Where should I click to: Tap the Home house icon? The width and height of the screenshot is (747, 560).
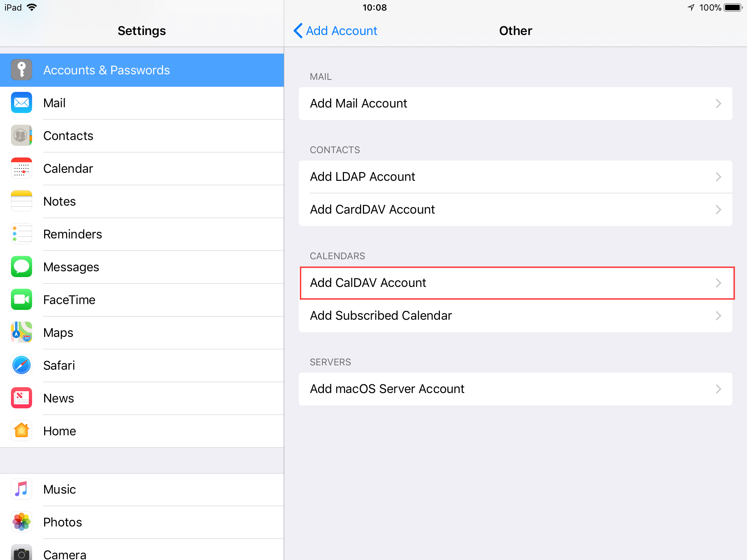click(22, 431)
